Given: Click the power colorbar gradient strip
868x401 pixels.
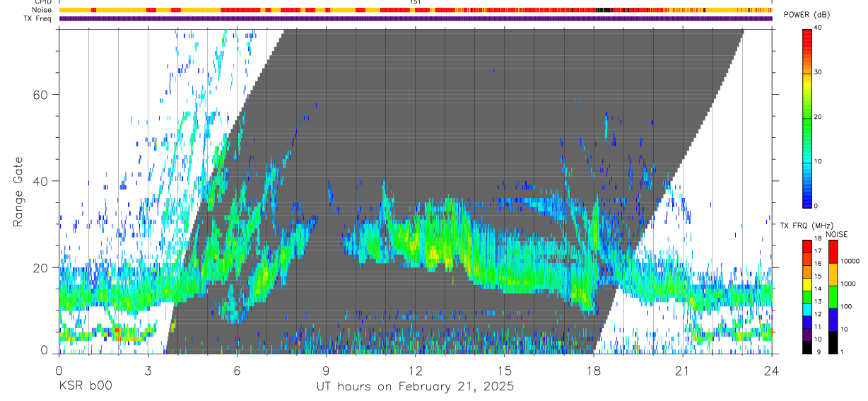Looking at the screenshot, I should (x=807, y=117).
